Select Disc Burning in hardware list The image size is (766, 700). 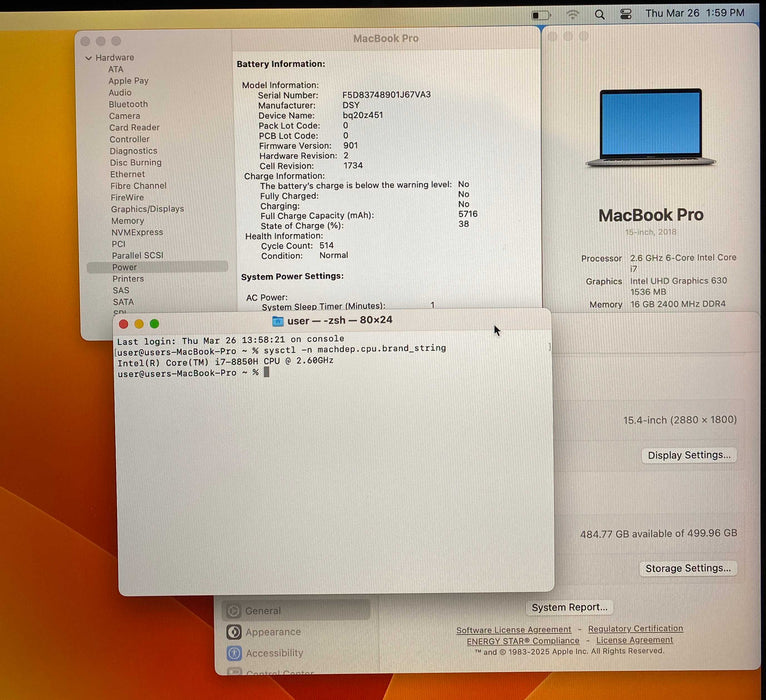tap(136, 163)
